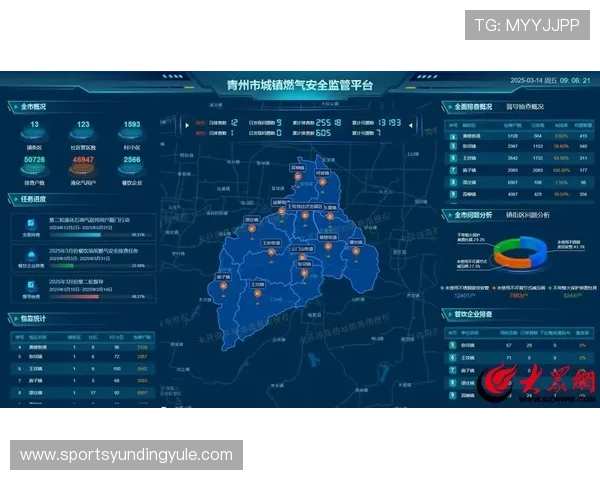
Task: Click the 东夏镇 map marker
Action: point(330,216)
